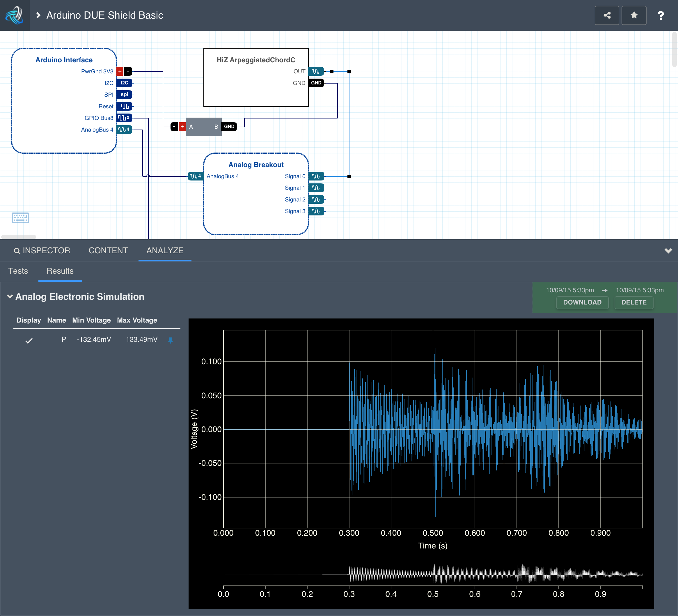Image resolution: width=678 pixels, height=616 pixels.
Task: Click the Max Voltage column header
Action: pyautogui.click(x=137, y=320)
